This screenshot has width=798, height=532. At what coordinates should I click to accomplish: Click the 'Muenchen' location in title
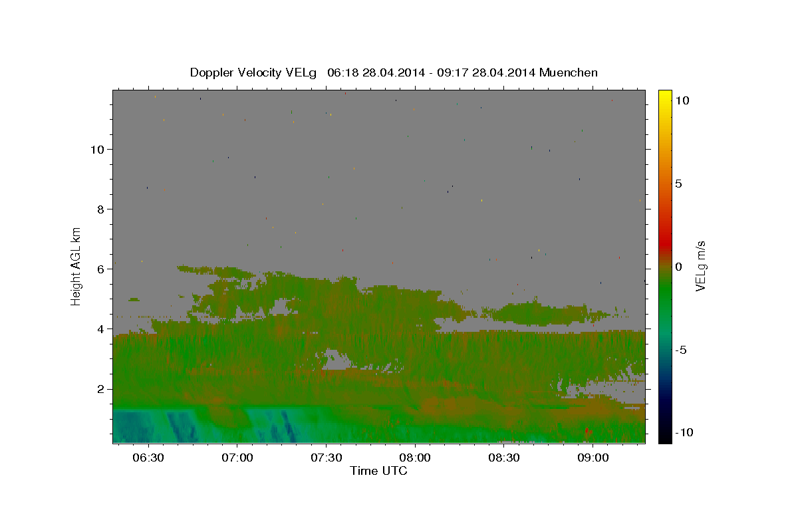point(569,72)
